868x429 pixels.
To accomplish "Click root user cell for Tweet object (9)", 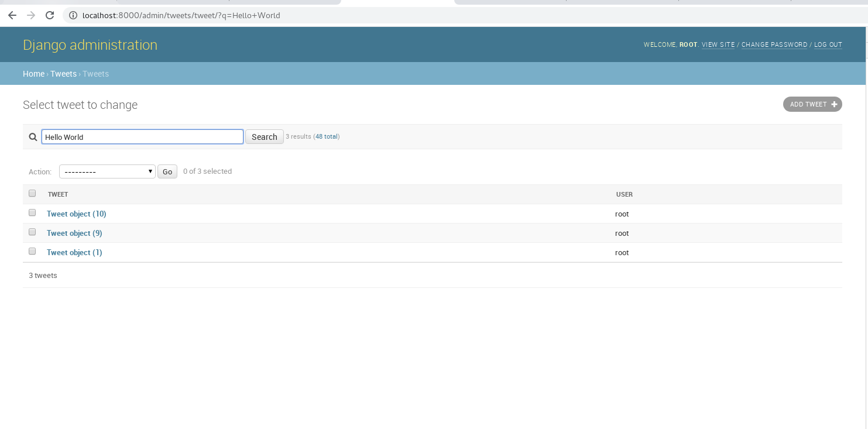I will (622, 234).
